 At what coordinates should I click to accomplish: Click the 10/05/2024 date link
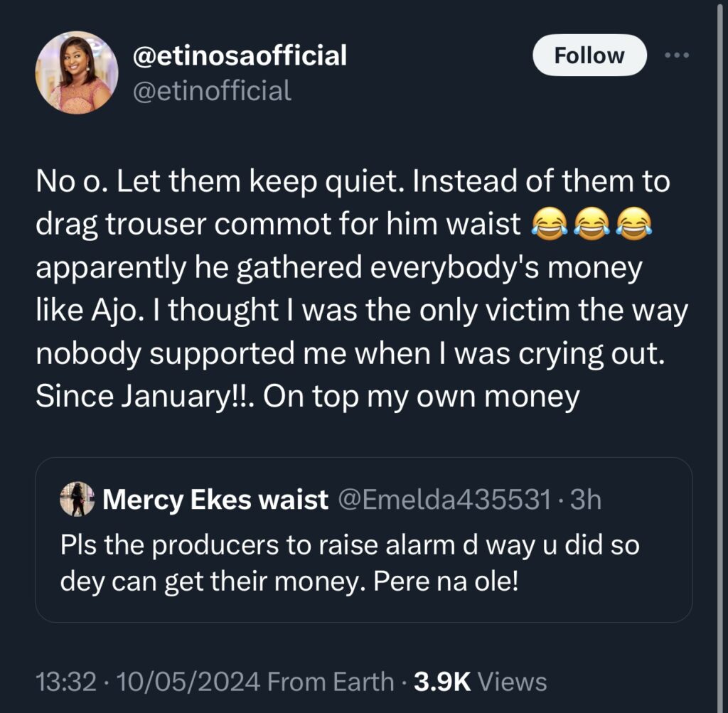(186, 680)
